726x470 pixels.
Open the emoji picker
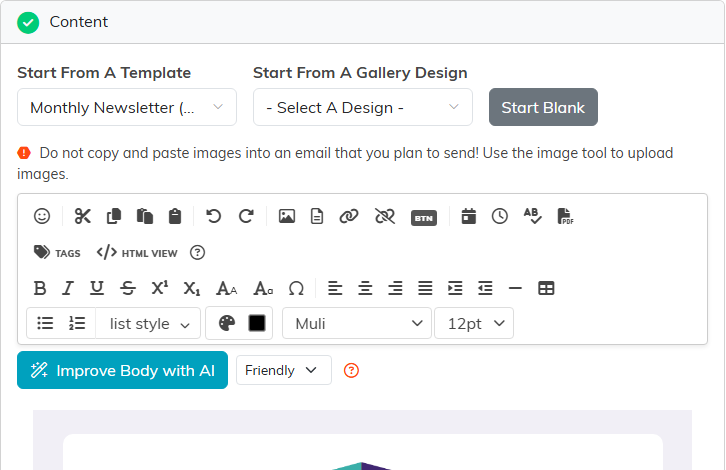42,216
